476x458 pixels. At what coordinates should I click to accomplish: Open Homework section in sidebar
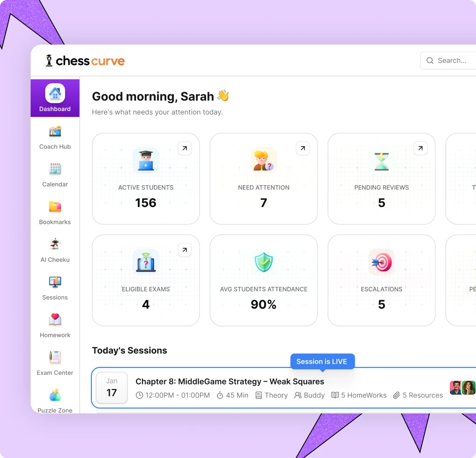click(x=55, y=326)
